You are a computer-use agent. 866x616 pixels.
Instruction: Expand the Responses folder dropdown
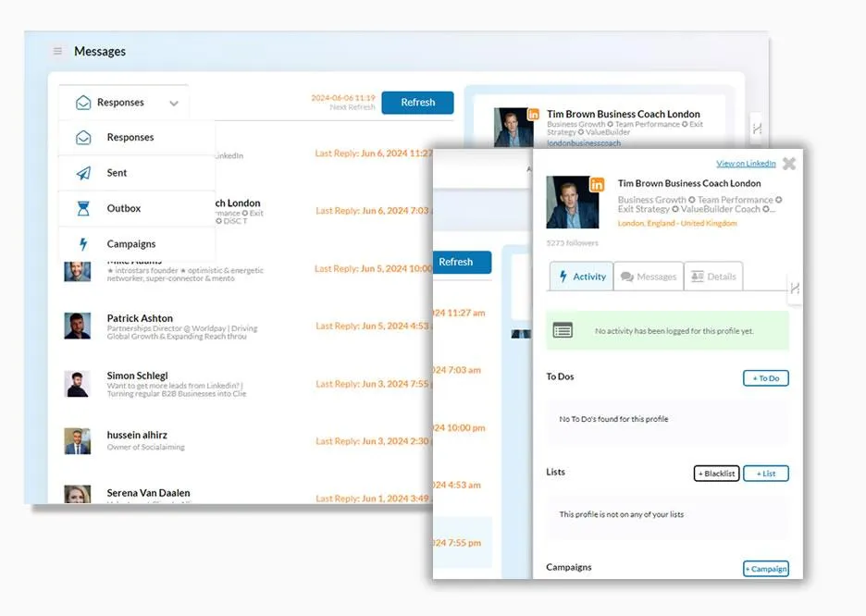click(x=124, y=103)
